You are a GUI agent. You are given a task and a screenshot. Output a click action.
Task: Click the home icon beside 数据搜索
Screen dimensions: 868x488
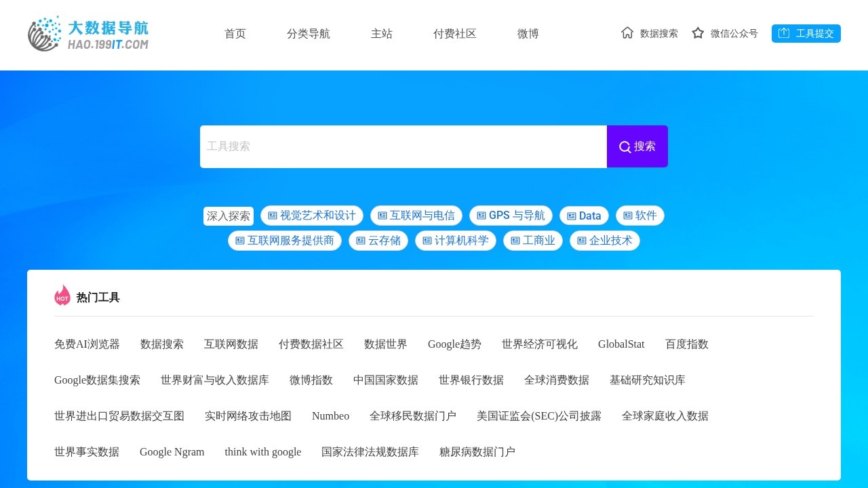click(x=627, y=33)
